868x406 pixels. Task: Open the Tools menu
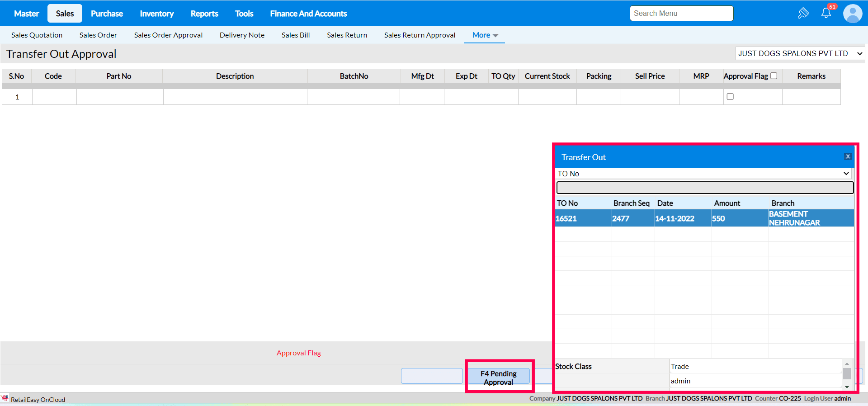244,14
